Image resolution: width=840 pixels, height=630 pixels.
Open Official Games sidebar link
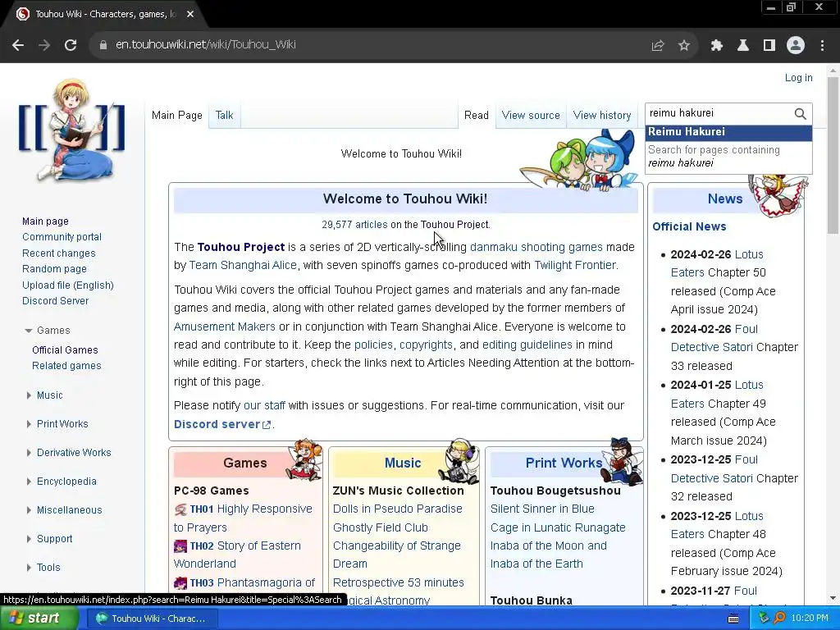click(65, 349)
